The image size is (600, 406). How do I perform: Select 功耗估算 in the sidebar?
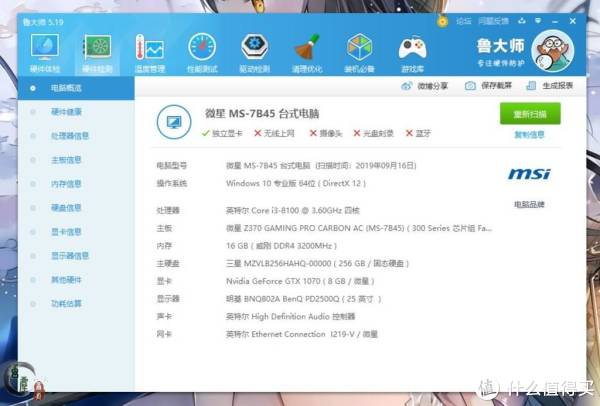[66, 304]
